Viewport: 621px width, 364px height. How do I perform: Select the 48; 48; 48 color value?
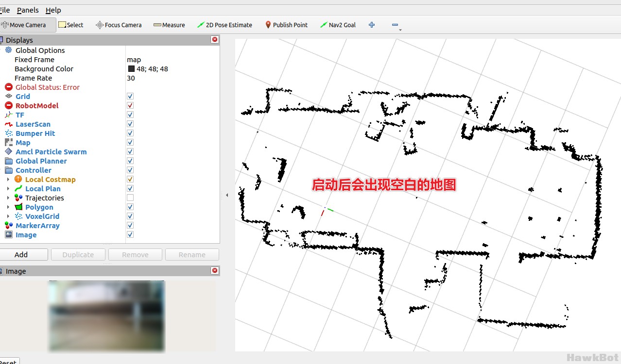pos(152,69)
